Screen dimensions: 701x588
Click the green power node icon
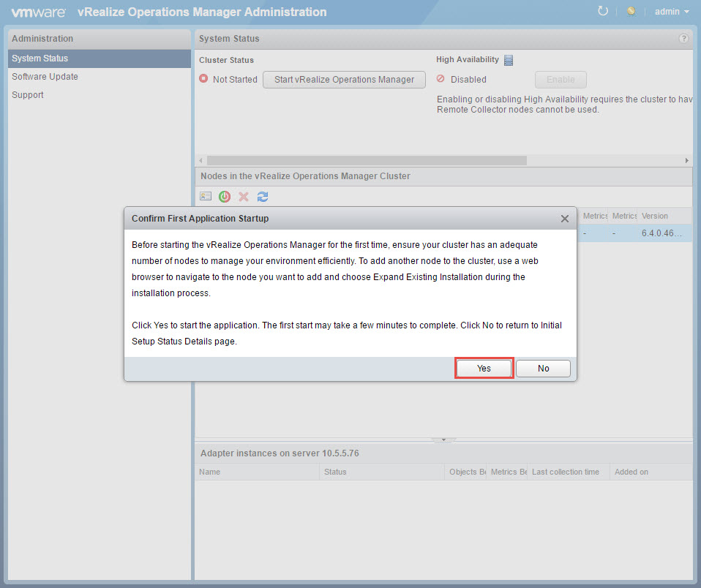click(x=225, y=197)
